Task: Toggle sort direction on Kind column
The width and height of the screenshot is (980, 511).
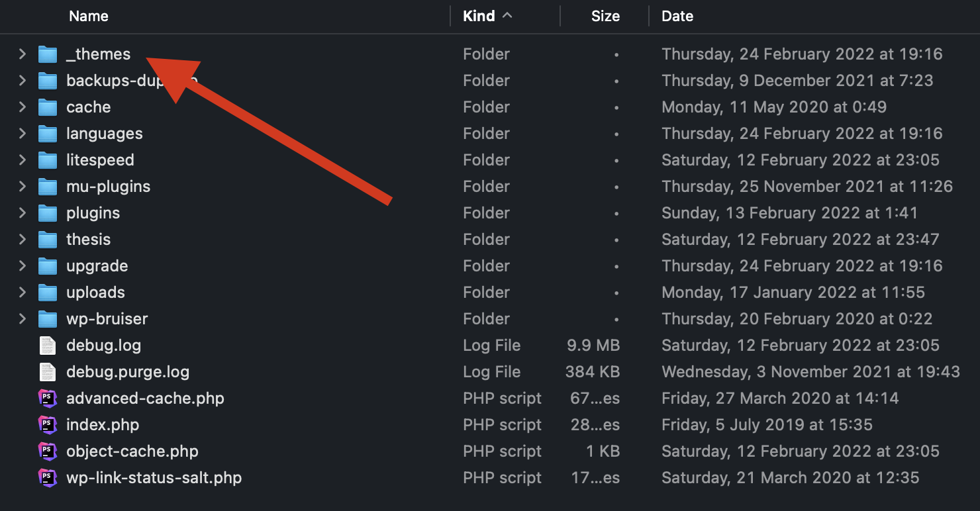Action: pyautogui.click(x=488, y=17)
